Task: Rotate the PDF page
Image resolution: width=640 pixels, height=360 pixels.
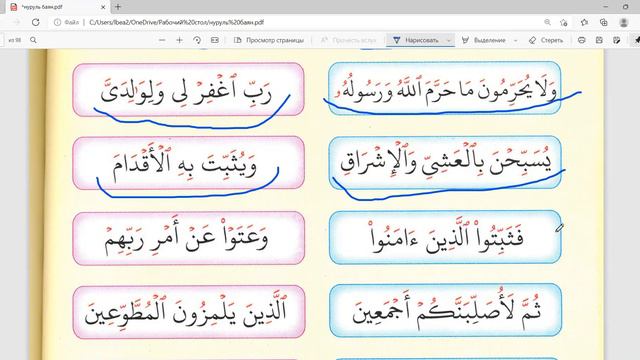Action: pyautogui.click(x=197, y=40)
